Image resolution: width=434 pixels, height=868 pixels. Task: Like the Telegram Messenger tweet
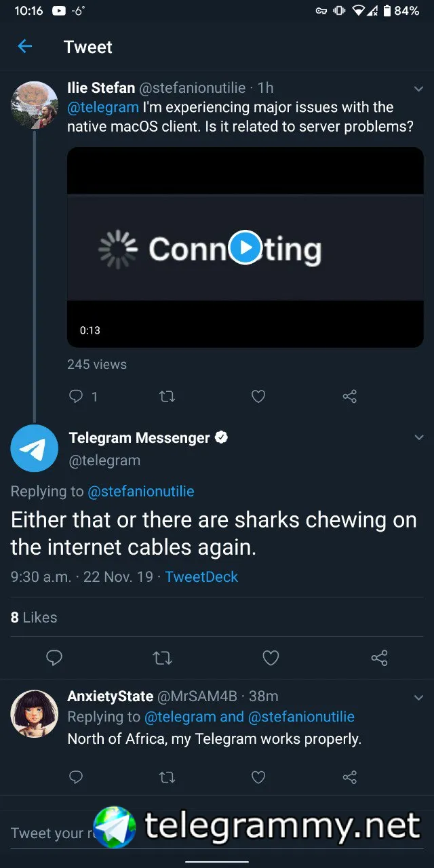(271, 657)
